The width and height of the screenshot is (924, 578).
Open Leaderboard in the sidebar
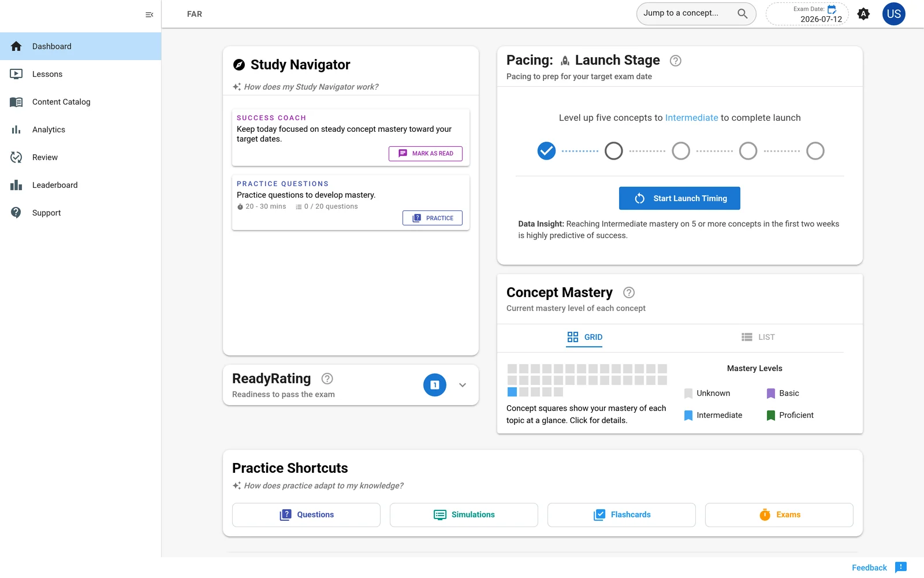point(80,185)
